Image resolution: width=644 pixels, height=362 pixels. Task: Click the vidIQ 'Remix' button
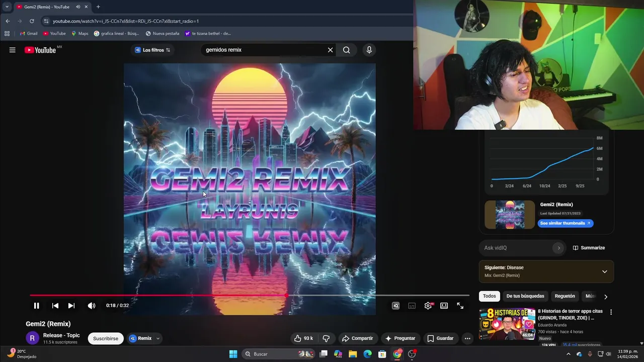(x=140, y=338)
